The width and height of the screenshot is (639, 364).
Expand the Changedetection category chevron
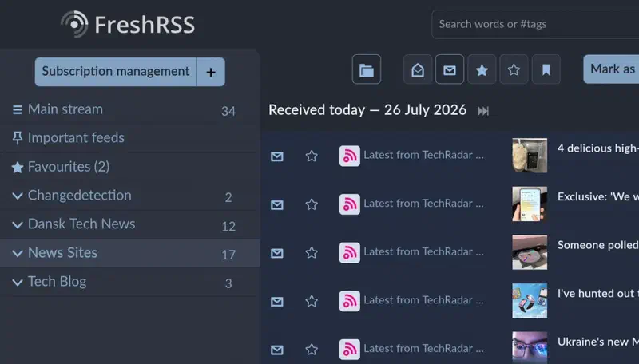[17, 196]
